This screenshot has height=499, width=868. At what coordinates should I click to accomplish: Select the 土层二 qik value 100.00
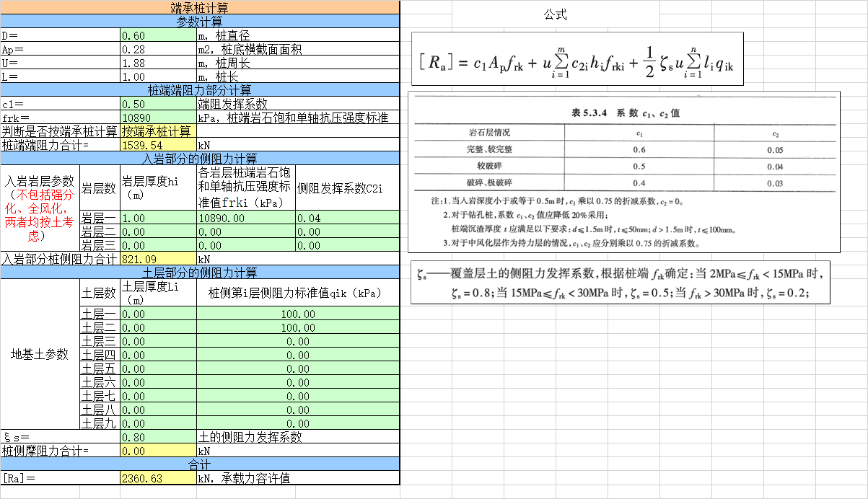(298, 327)
